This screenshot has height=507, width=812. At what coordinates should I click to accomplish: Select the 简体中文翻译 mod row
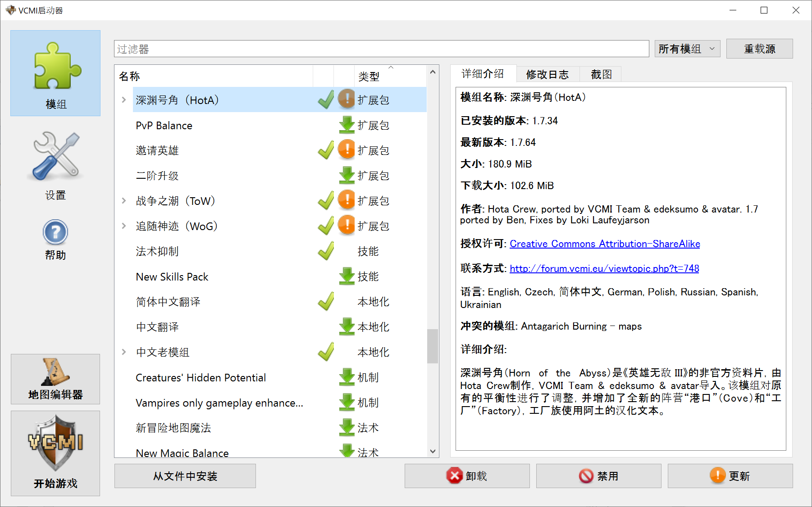(270, 302)
